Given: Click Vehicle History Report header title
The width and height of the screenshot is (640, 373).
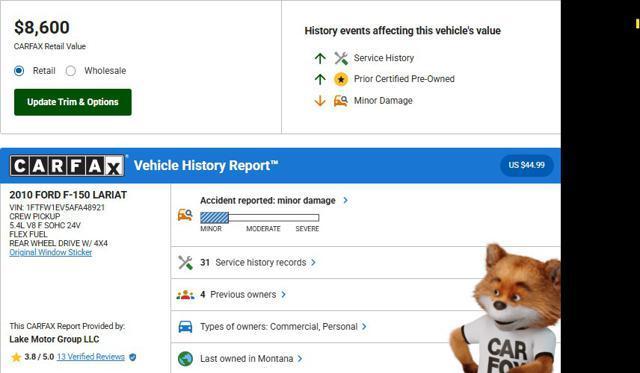Looking at the screenshot, I should tap(206, 166).
